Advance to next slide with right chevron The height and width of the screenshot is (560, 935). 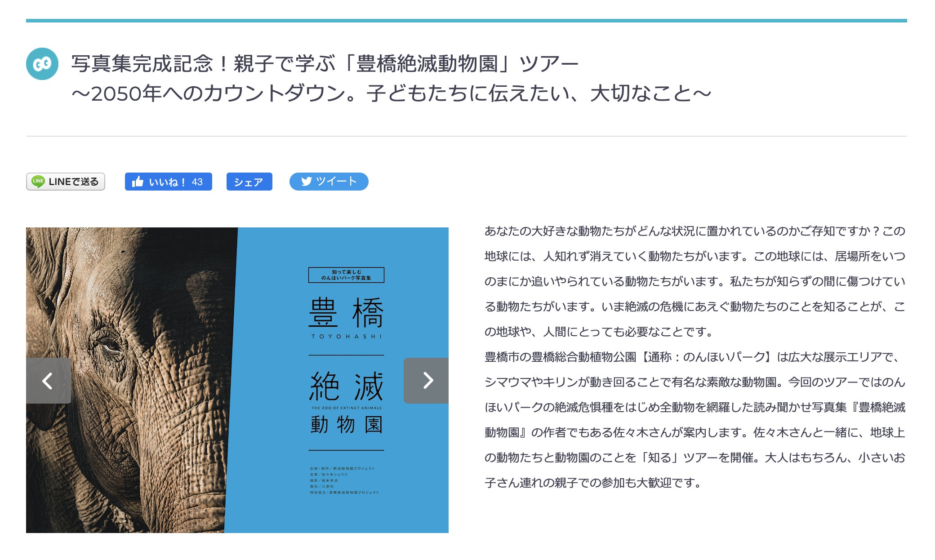(427, 381)
